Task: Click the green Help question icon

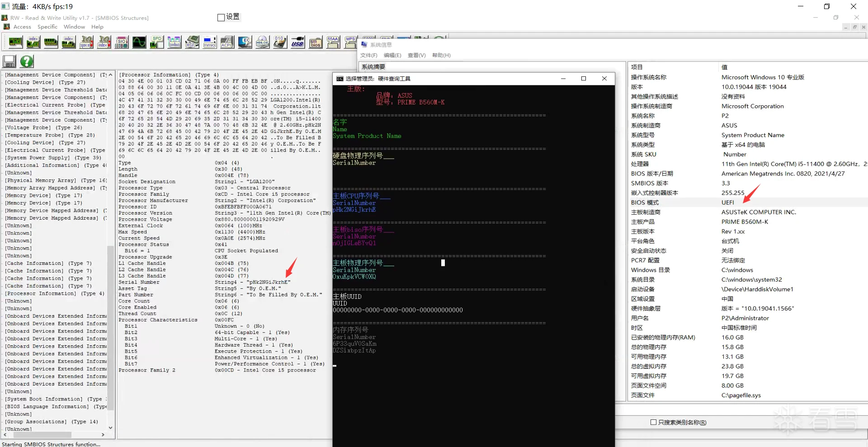Action: pyautogui.click(x=27, y=61)
